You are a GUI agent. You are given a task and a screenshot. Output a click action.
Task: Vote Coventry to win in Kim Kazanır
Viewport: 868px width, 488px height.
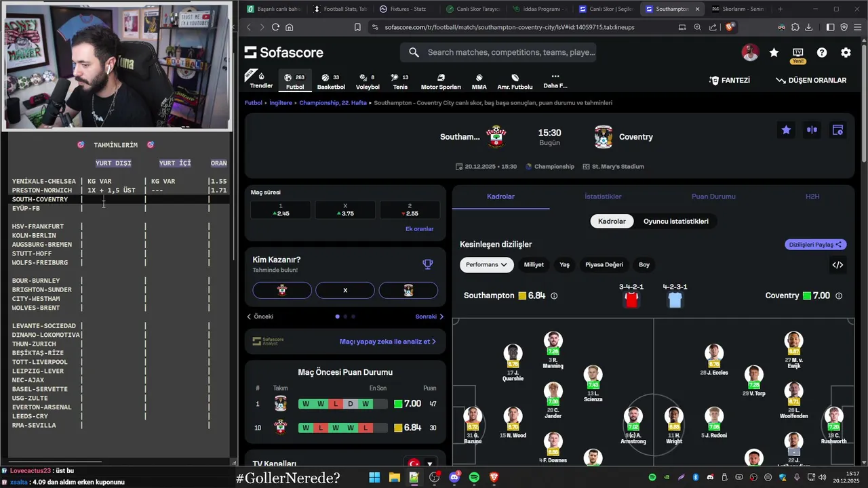tap(408, 290)
